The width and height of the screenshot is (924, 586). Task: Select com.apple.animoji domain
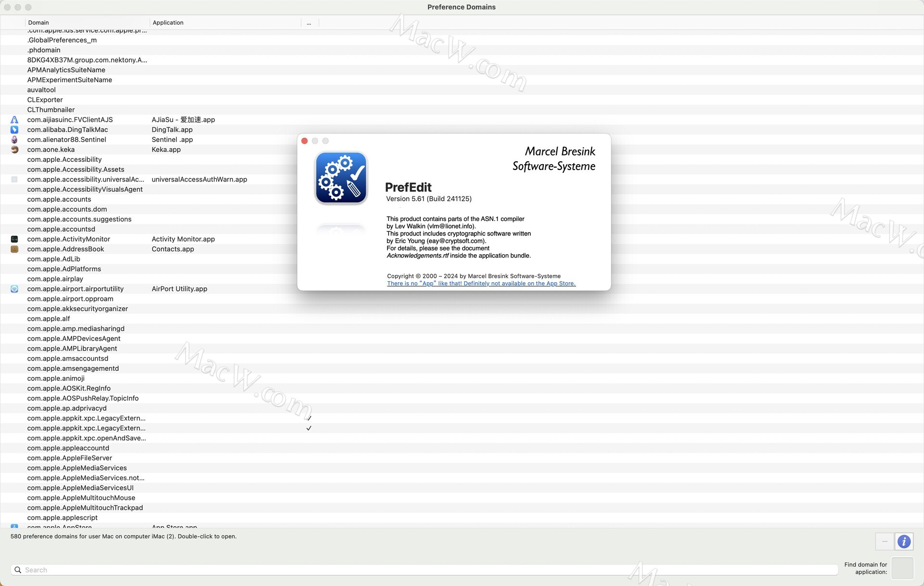[x=56, y=378]
